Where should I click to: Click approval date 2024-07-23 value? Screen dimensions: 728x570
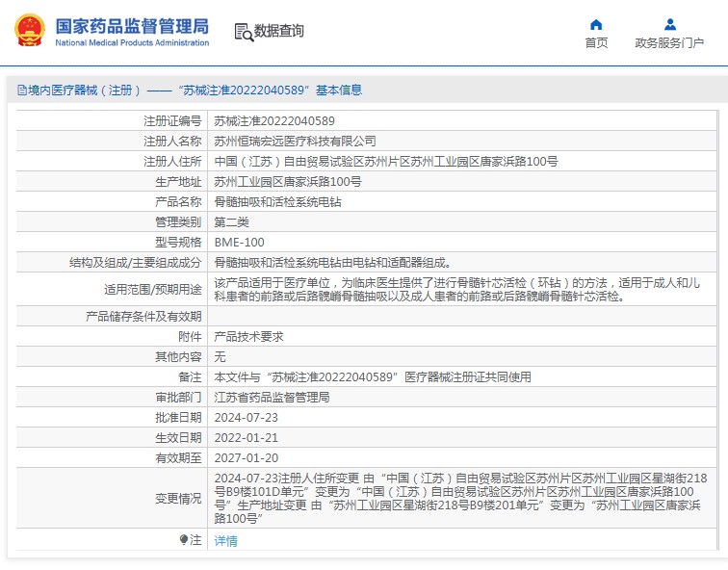pyautogui.click(x=247, y=417)
